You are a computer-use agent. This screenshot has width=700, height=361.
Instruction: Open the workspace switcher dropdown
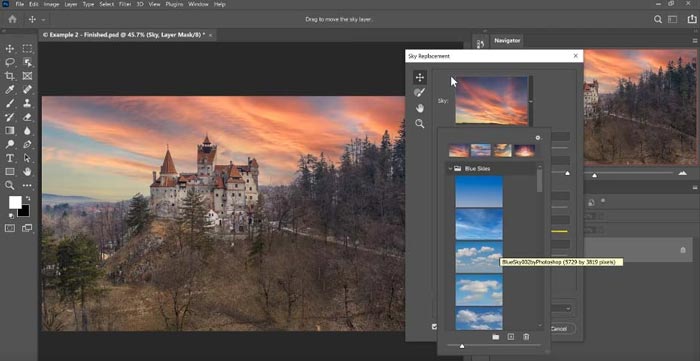coord(672,19)
